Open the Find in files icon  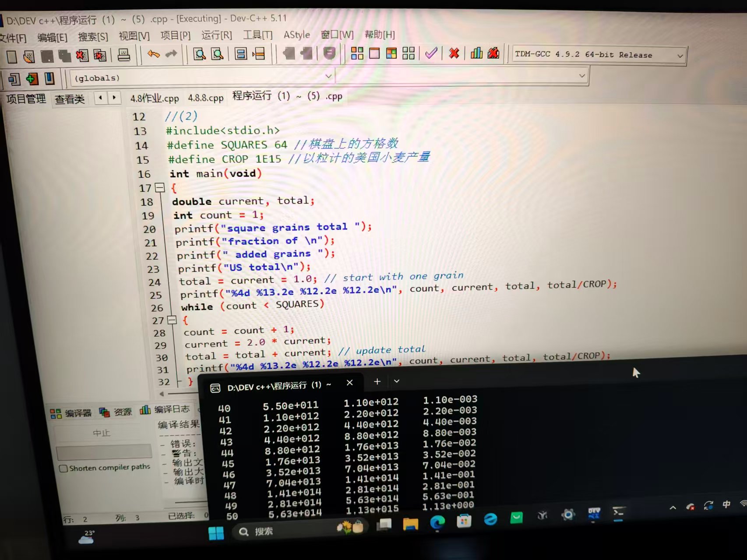218,53
